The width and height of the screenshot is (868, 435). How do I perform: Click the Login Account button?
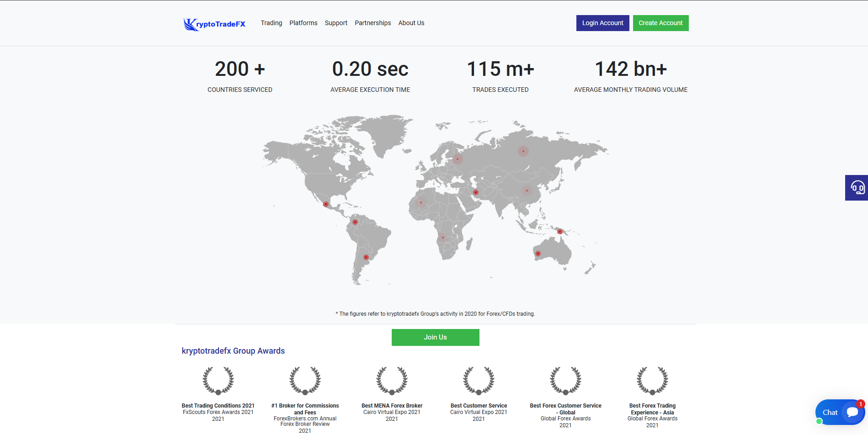tap(602, 23)
